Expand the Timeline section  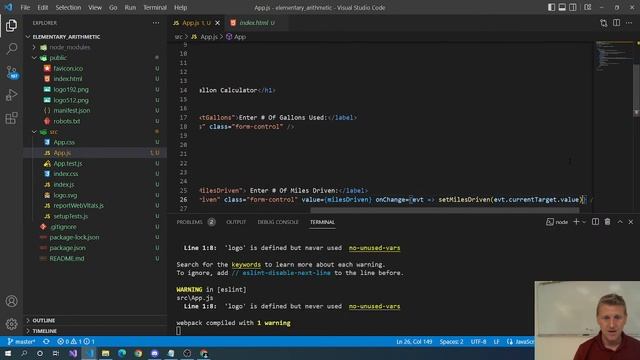click(44, 331)
